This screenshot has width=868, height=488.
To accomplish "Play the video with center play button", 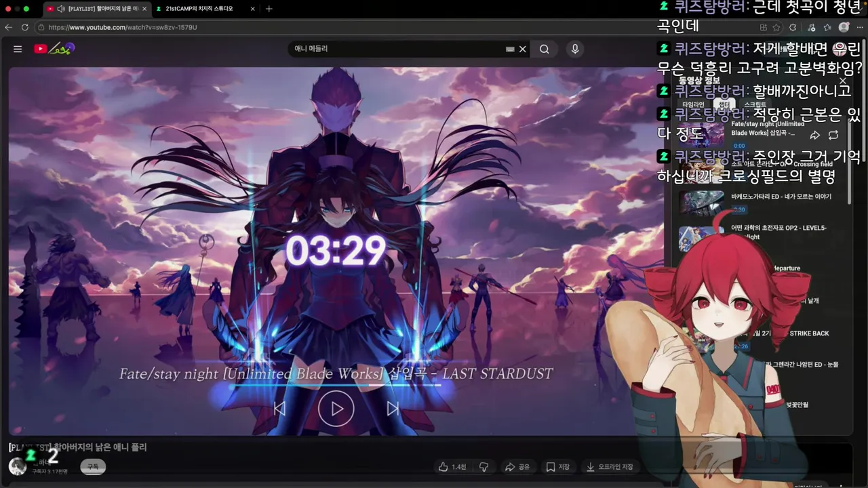I will pyautogui.click(x=336, y=409).
